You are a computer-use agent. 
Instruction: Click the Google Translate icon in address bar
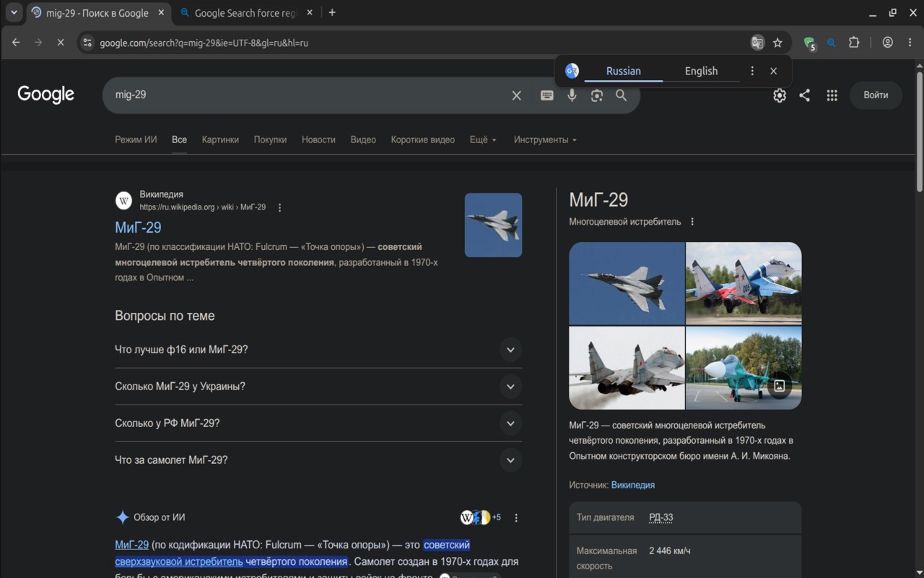757,43
